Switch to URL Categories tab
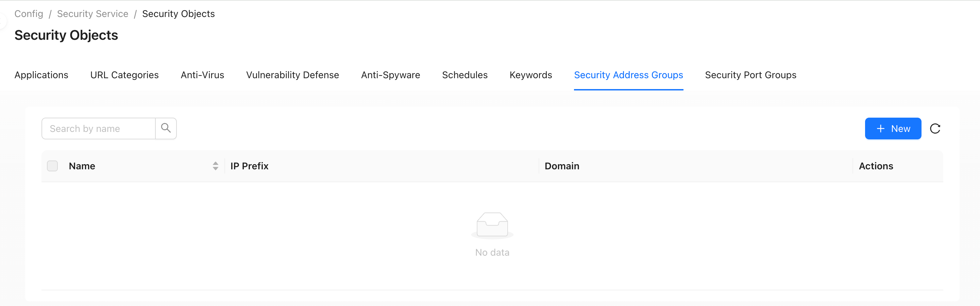This screenshot has height=306, width=980. (x=124, y=75)
